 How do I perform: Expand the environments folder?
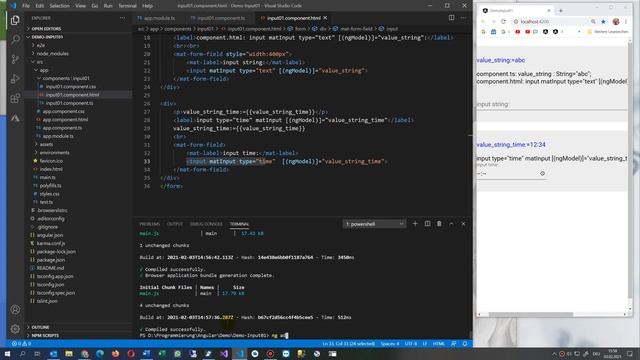(78, 152)
